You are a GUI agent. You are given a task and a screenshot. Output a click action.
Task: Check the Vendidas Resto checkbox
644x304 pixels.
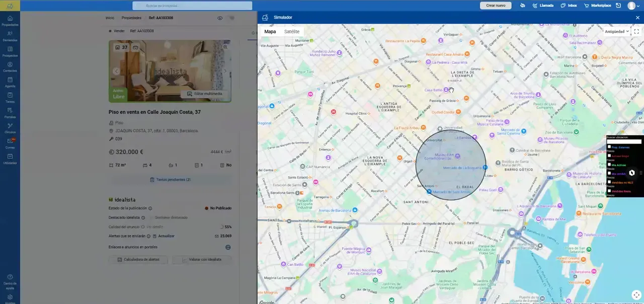tap(609, 191)
